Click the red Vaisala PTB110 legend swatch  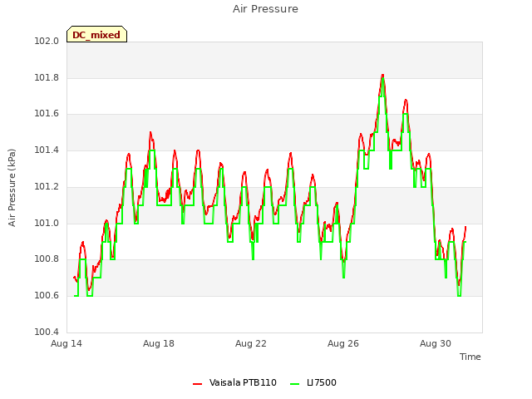(x=198, y=383)
